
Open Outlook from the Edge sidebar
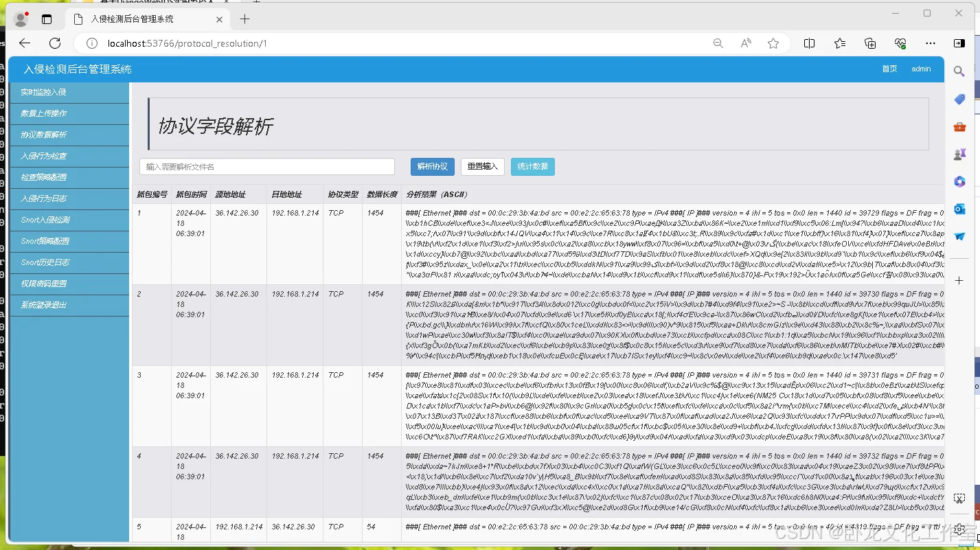click(x=959, y=209)
